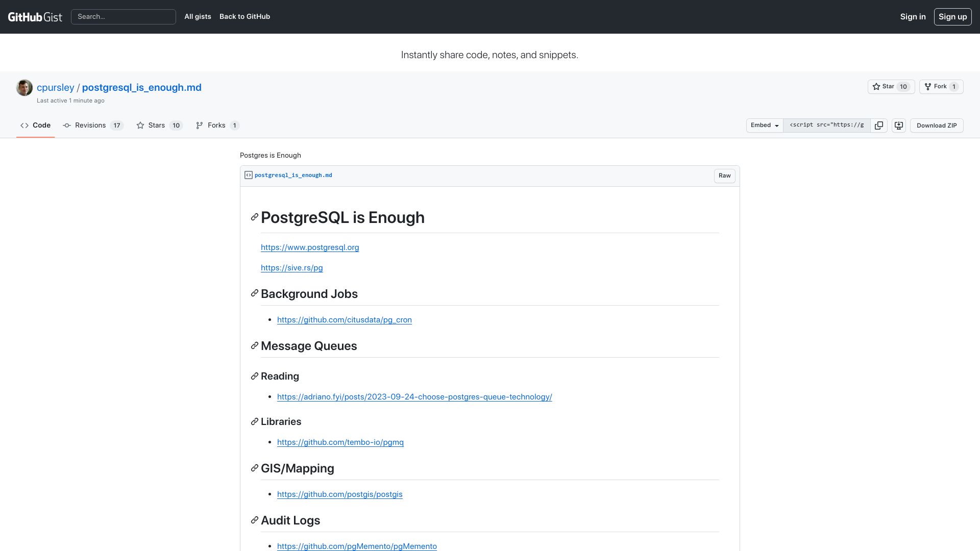Switch to the Stars tab
The height and width of the screenshot is (551, 980).
[159, 126]
